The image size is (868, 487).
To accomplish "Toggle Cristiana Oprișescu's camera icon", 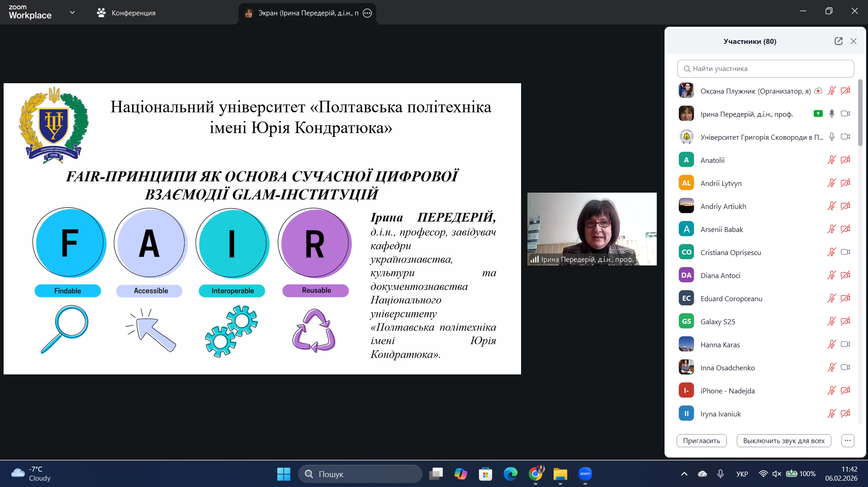I will [845, 252].
